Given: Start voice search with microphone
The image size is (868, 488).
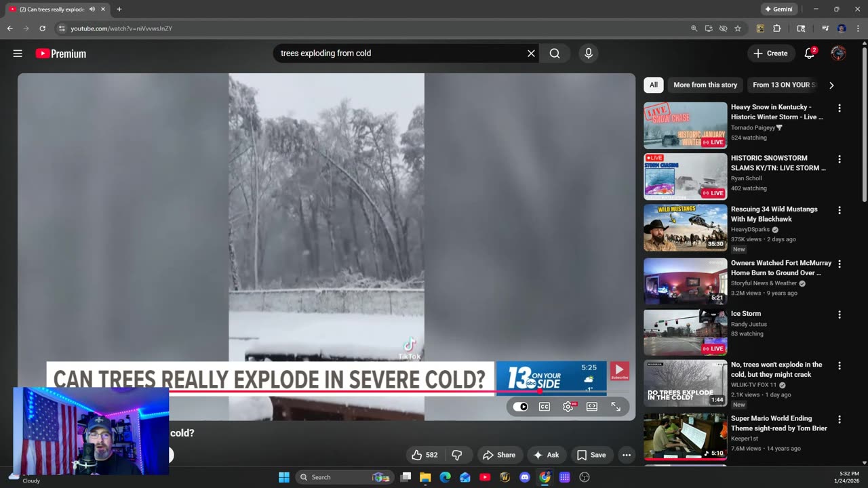Looking at the screenshot, I should [x=588, y=54].
